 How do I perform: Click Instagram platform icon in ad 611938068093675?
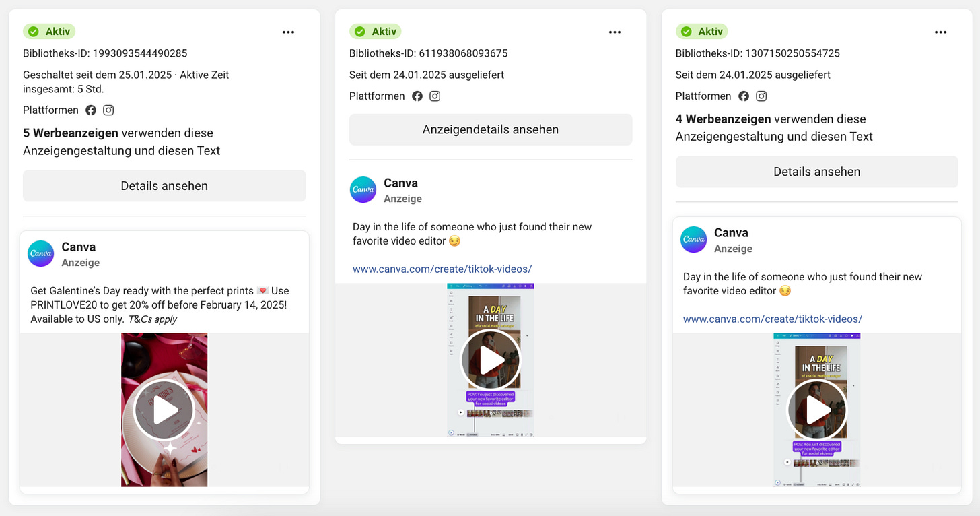pos(435,96)
